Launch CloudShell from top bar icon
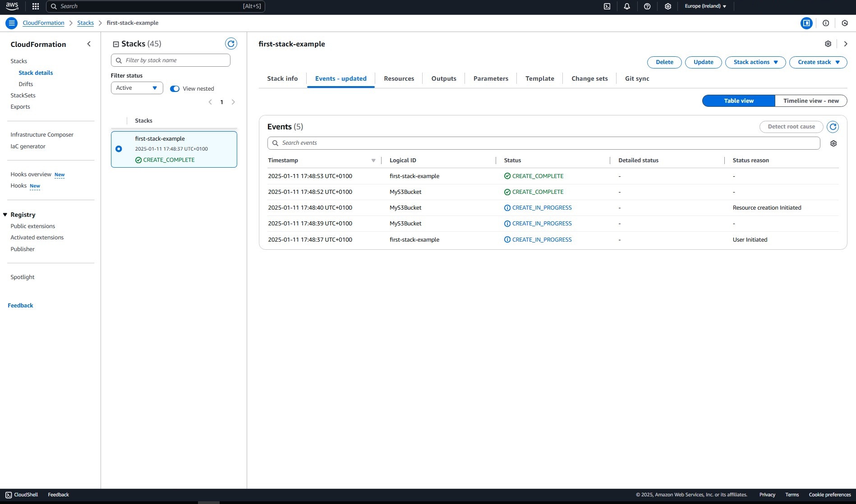 click(x=607, y=6)
